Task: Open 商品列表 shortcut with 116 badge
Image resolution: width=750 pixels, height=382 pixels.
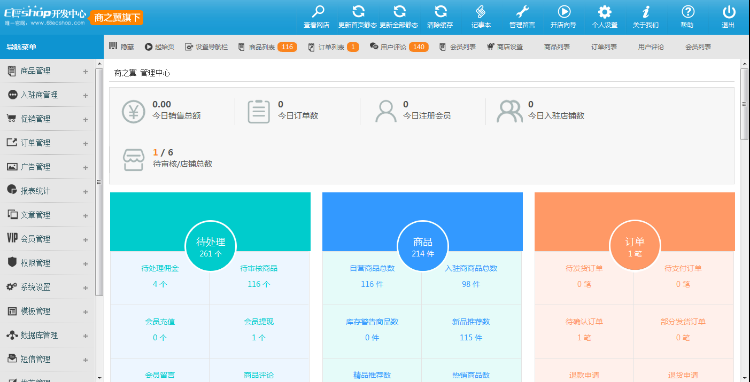Action: pos(267,47)
